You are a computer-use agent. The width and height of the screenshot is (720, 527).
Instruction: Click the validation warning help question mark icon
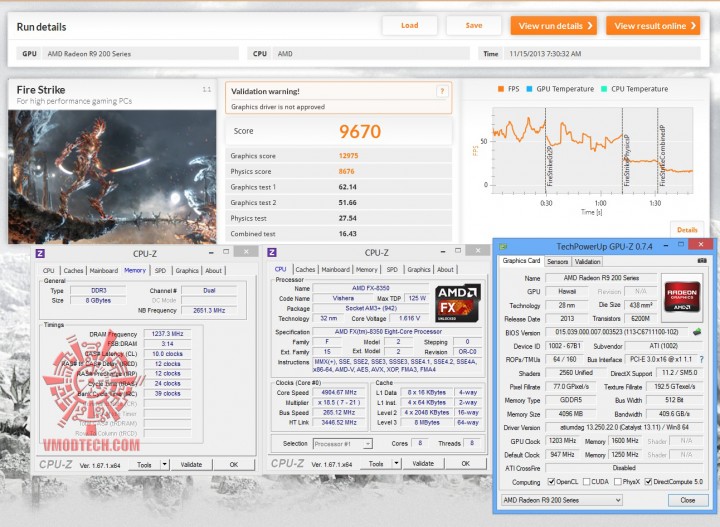pyautogui.click(x=442, y=91)
